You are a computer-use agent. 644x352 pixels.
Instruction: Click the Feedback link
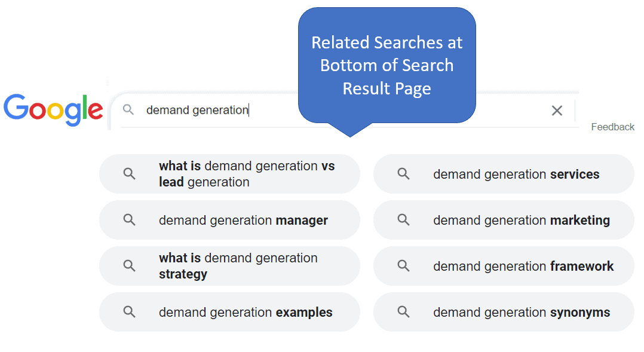(612, 127)
